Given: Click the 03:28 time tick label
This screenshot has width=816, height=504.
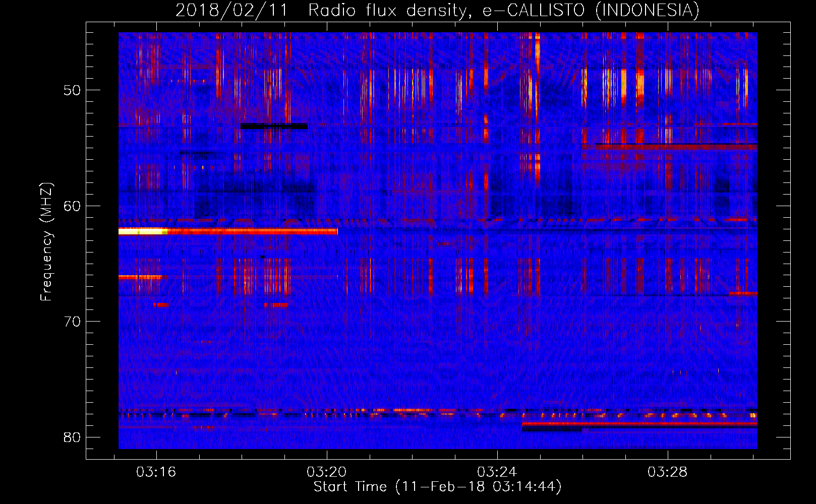Looking at the screenshot, I should tap(668, 472).
